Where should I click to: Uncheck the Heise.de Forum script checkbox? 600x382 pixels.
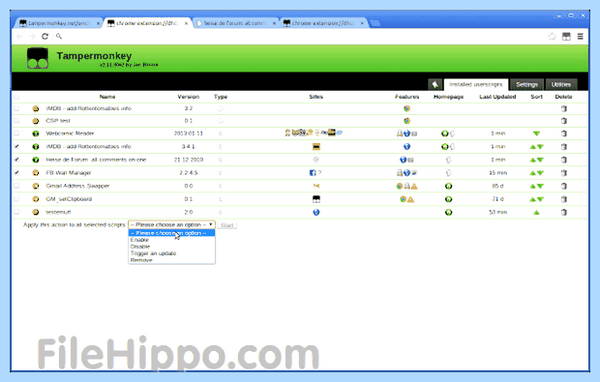(16, 160)
